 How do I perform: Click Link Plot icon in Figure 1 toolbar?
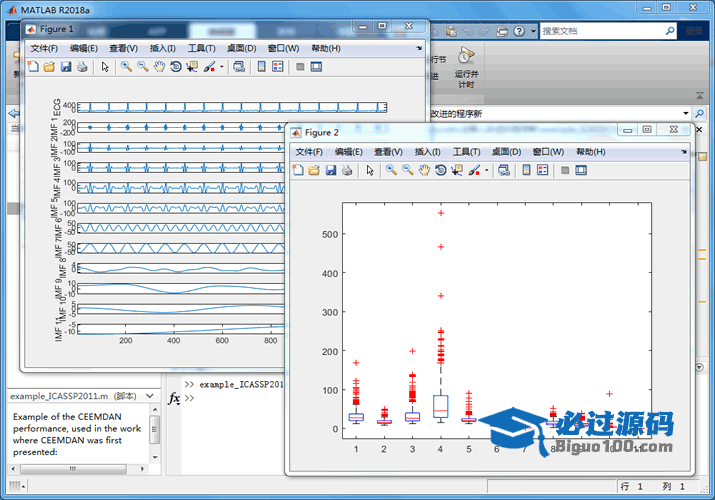pyautogui.click(x=239, y=67)
